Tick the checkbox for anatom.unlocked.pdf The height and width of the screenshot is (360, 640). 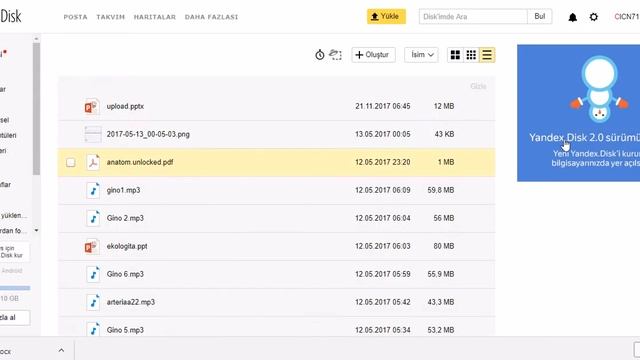click(71, 162)
